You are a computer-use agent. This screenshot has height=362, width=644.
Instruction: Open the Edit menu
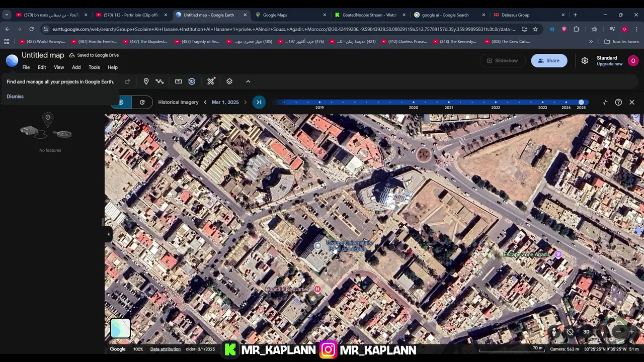pyautogui.click(x=42, y=67)
